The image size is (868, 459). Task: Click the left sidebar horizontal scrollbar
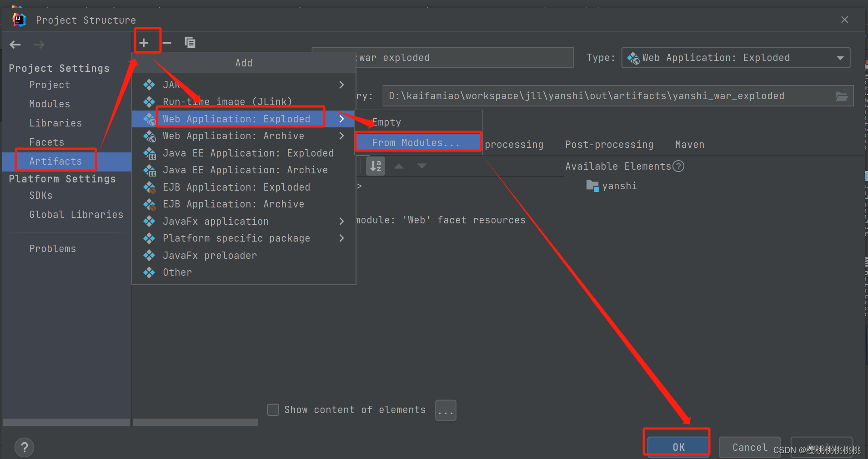coord(66,423)
